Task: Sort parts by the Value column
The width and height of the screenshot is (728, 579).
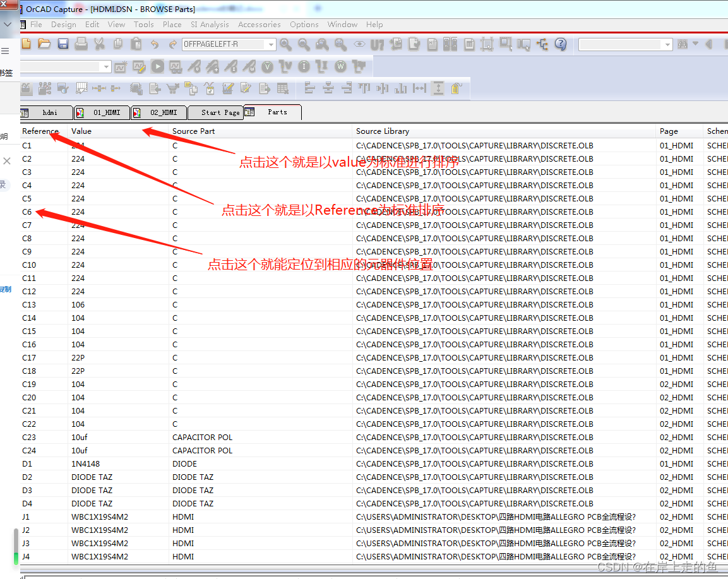Action: click(81, 131)
